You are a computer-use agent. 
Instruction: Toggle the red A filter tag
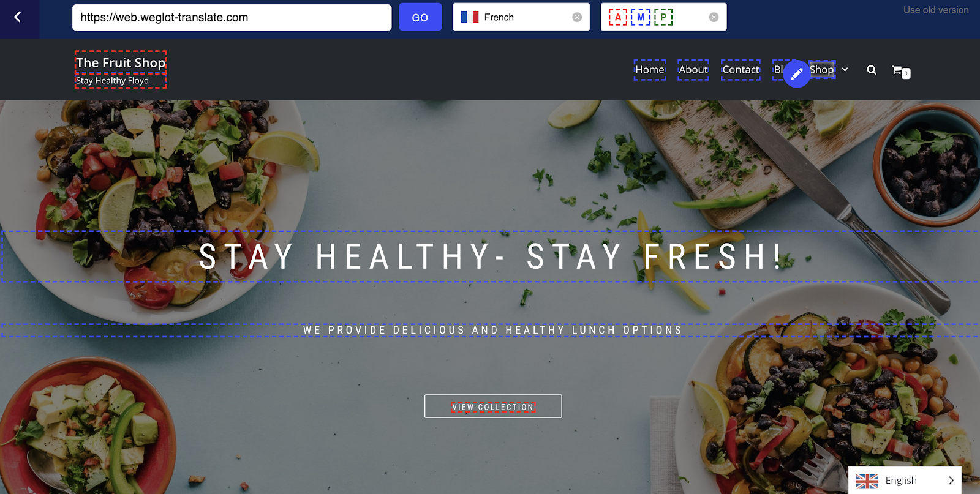(618, 17)
